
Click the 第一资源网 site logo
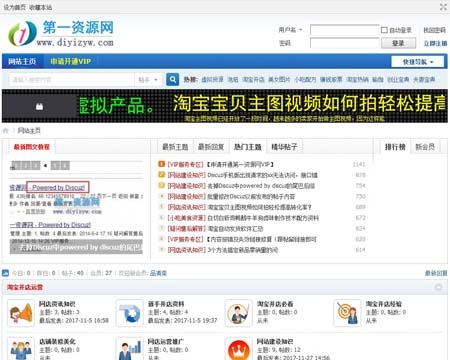point(61,33)
